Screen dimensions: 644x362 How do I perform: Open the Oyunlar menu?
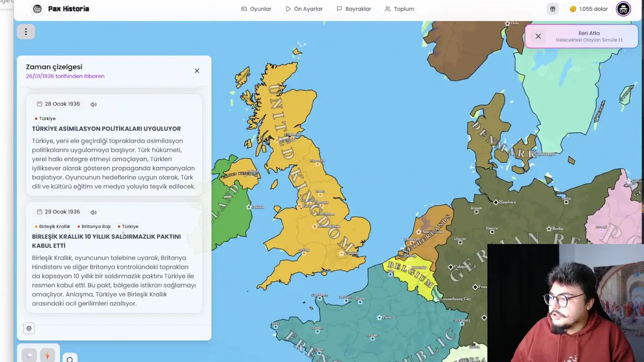(x=256, y=9)
